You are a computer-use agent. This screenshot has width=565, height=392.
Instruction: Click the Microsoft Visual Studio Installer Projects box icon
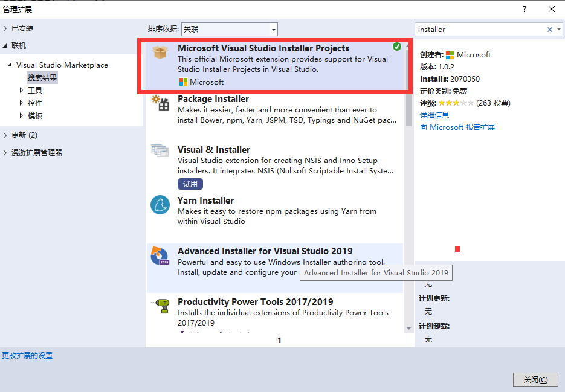[160, 52]
